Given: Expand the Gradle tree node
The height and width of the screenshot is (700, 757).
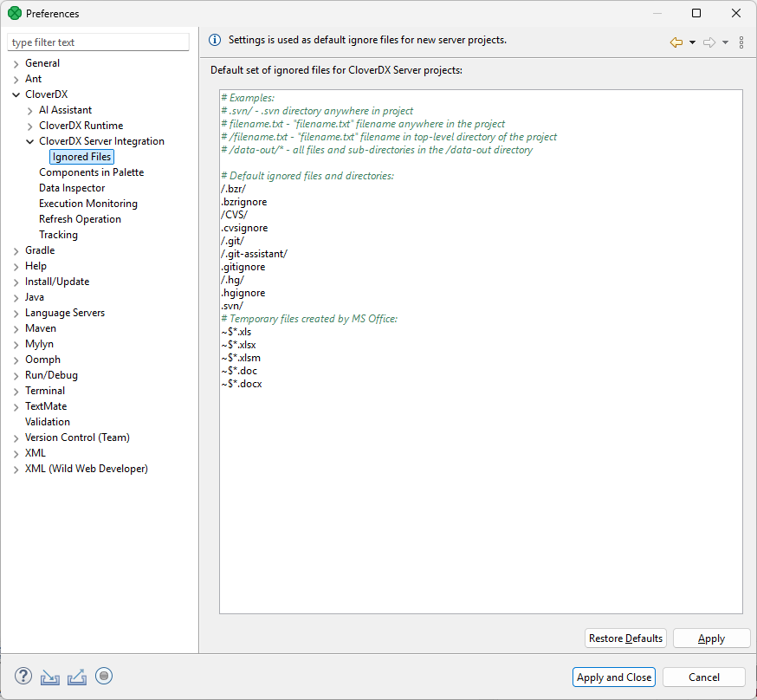Looking at the screenshot, I should click(16, 251).
